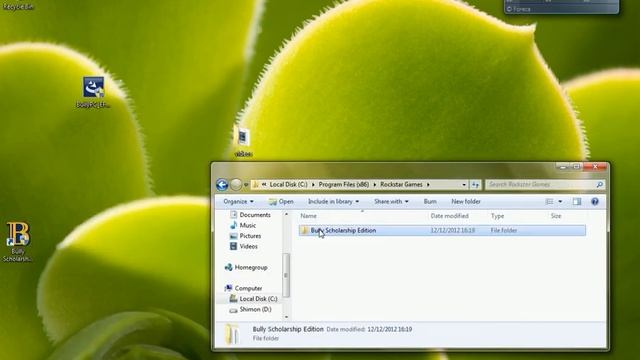Click Open in the Explorer toolbar
The width and height of the screenshot is (640, 360).
281,202
